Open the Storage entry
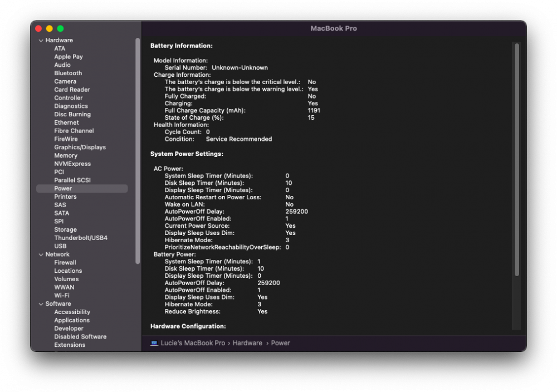Image resolution: width=557 pixels, height=392 pixels. coord(65,229)
